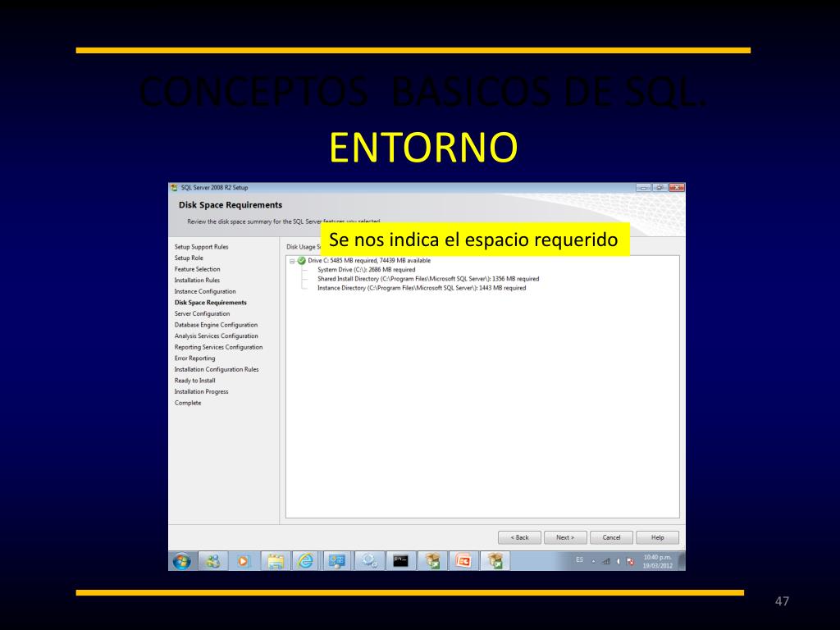Viewport: 840px width, 630px height.
Task: Click Ready to Install in sidebar
Action: 195,381
